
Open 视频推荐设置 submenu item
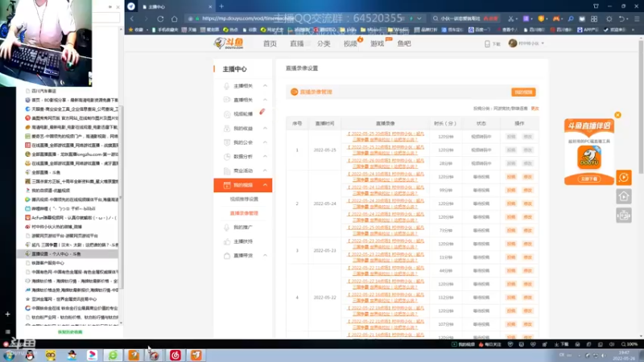point(244,199)
